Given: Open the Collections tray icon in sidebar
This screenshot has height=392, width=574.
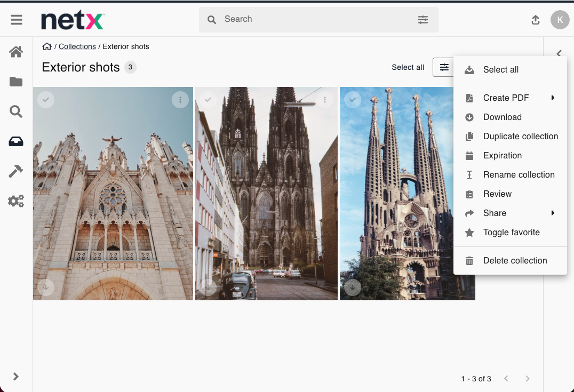Looking at the screenshot, I should click(x=16, y=141).
